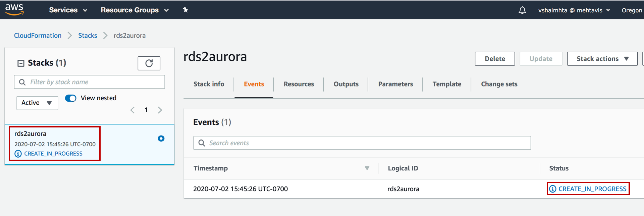Open the Resource Groups dropdown

click(135, 10)
